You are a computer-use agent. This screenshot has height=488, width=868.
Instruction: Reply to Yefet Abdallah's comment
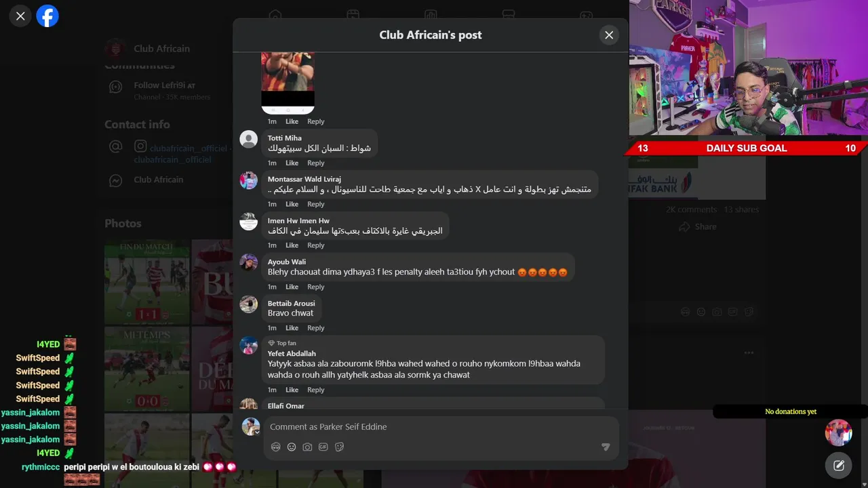click(316, 390)
